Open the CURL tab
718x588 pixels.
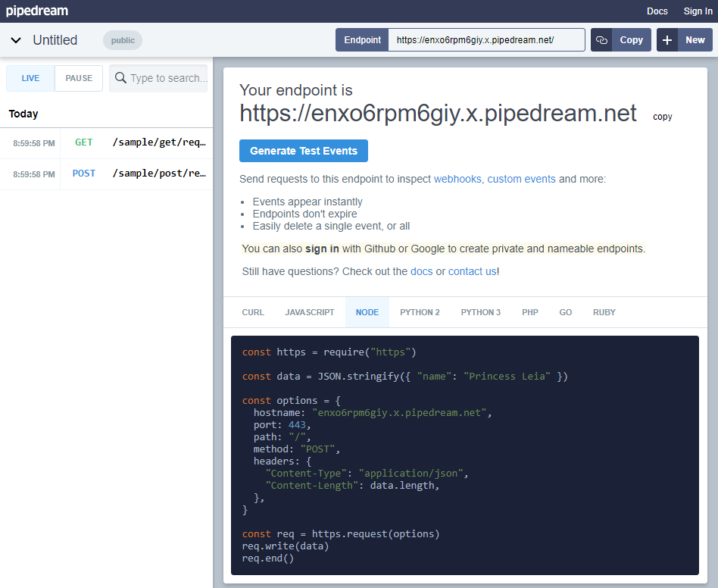(253, 312)
